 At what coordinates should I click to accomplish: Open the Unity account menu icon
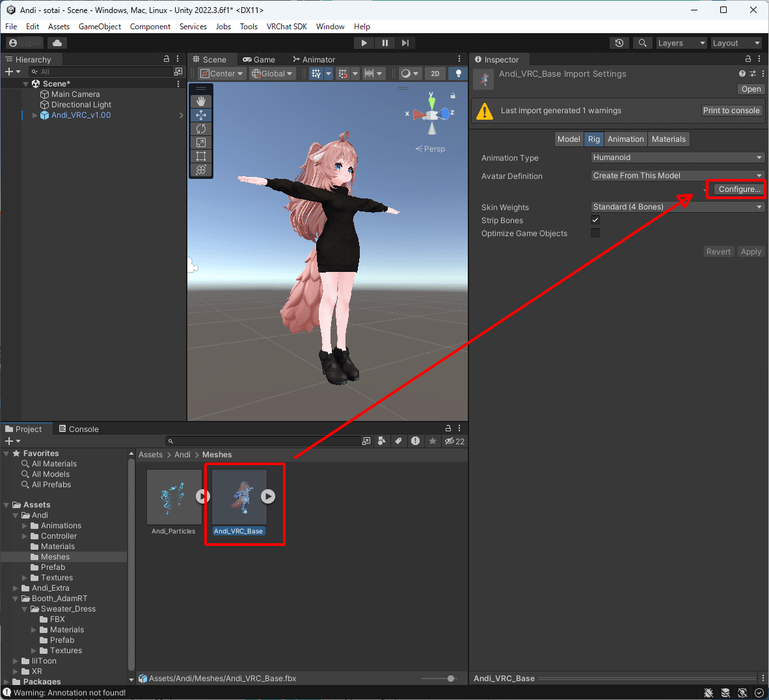(x=13, y=43)
